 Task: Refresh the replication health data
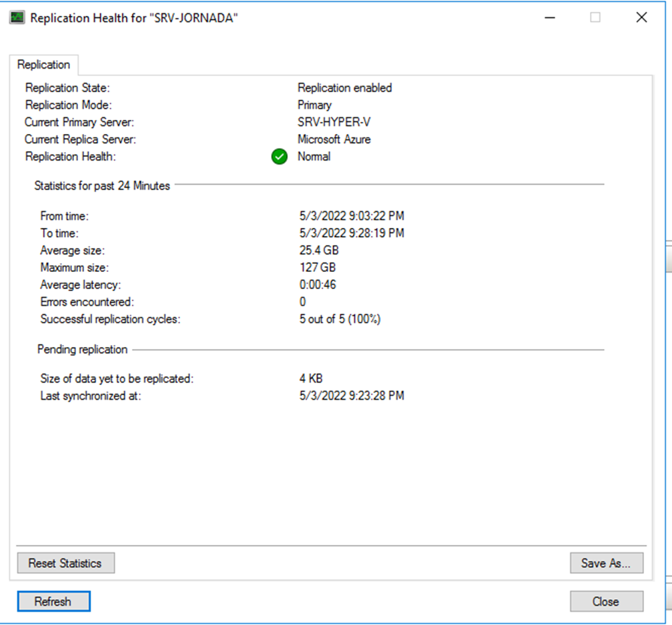pyautogui.click(x=53, y=602)
